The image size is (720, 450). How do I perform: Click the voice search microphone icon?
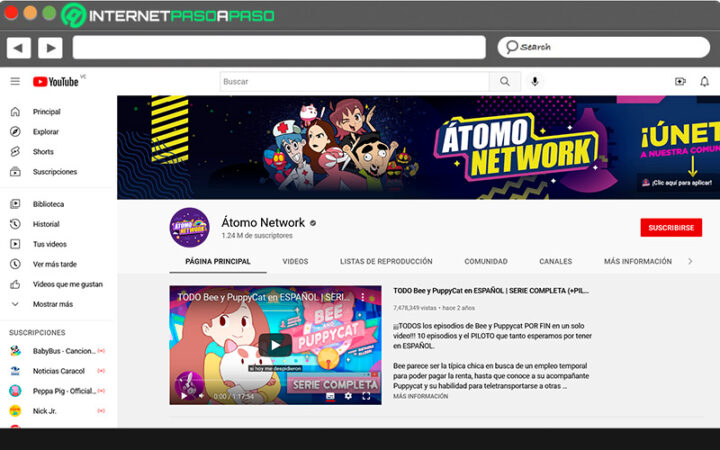click(535, 82)
